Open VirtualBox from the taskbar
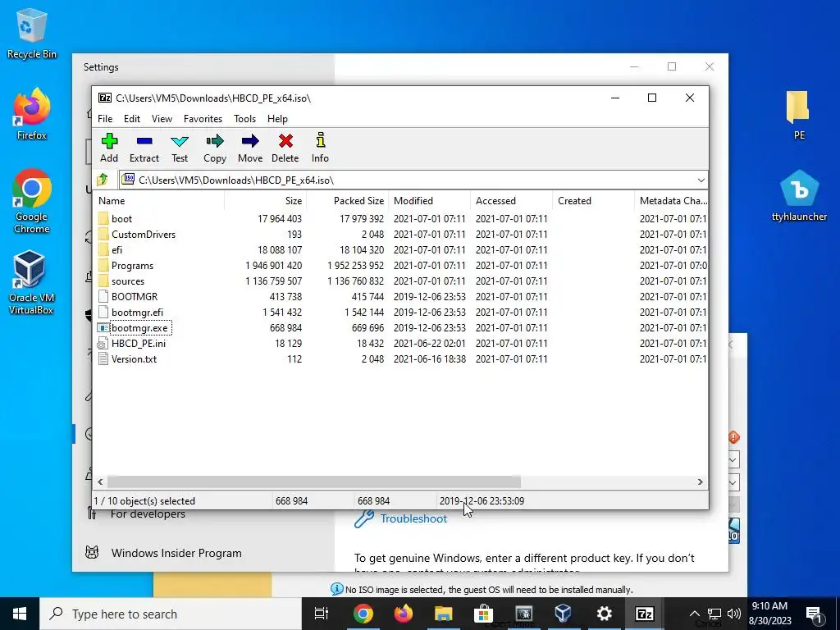Screen dimensions: 840x630 [x=563, y=614]
